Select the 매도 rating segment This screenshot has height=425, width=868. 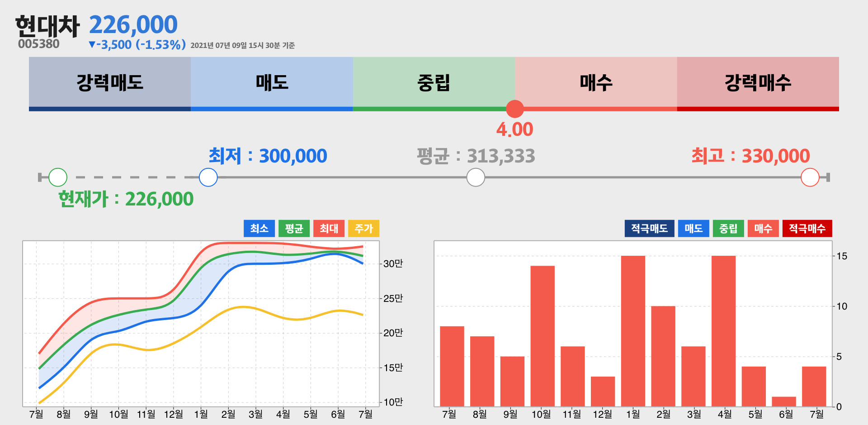pyautogui.click(x=272, y=84)
